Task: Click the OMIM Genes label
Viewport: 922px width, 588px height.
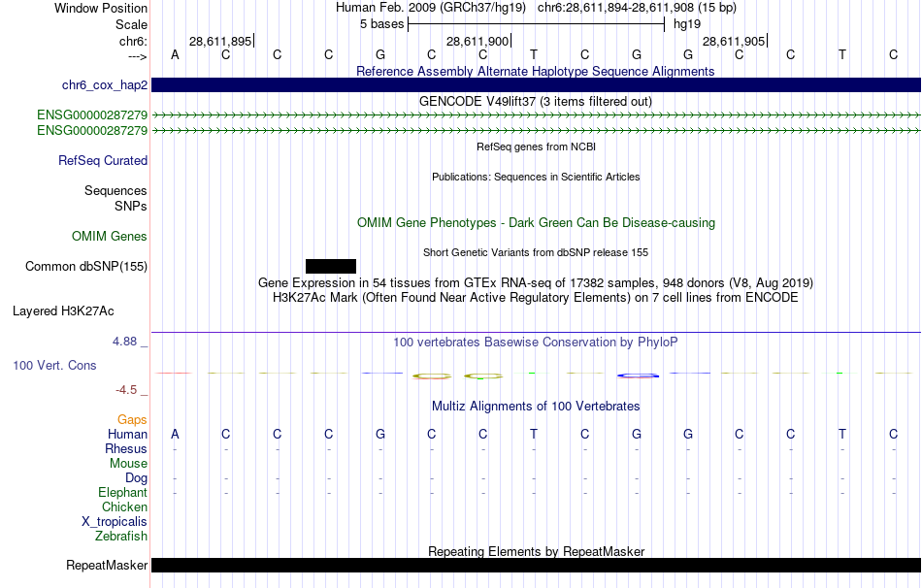Action: click(x=110, y=237)
